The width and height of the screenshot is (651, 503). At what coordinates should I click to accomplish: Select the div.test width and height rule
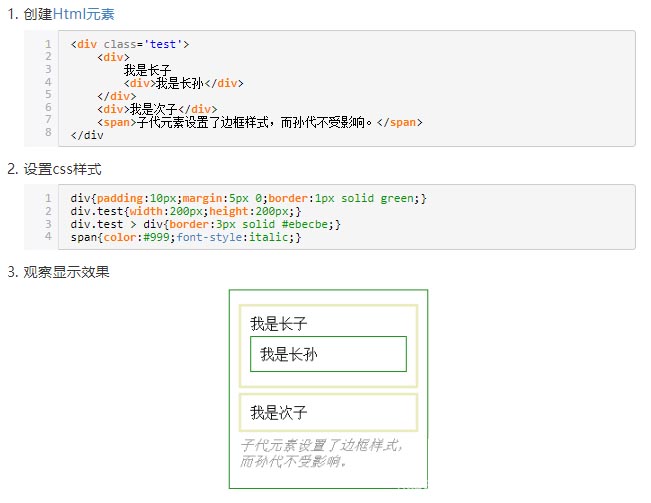[x=185, y=211]
